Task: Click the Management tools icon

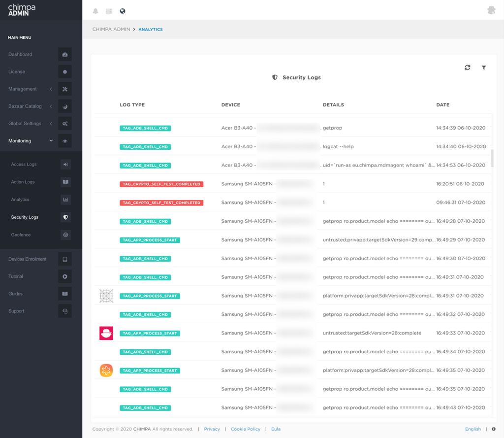Action: pyautogui.click(x=65, y=89)
